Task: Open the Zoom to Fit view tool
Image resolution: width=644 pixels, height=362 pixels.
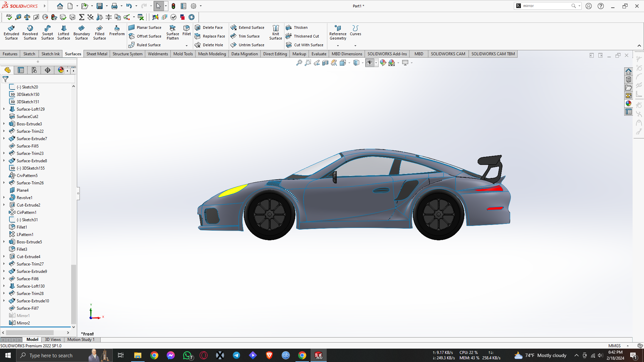Action: 299,63
